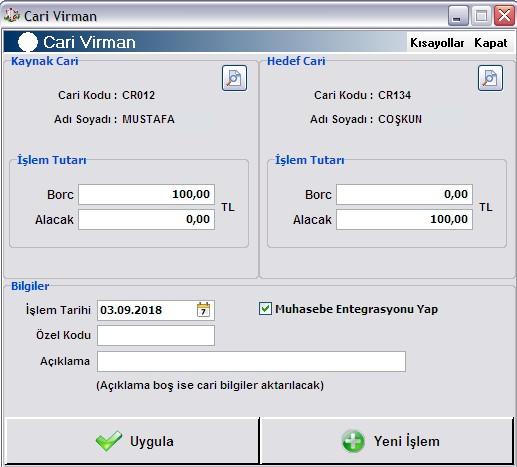Click the green checkmark Uygula icon

[109, 441]
